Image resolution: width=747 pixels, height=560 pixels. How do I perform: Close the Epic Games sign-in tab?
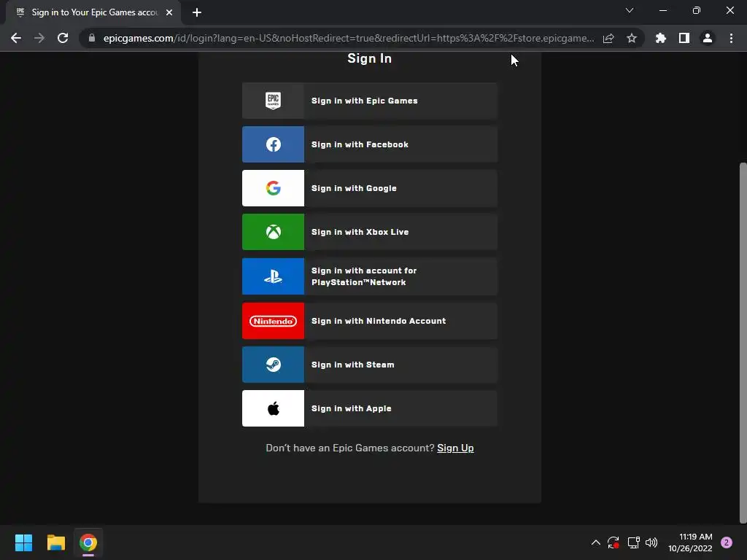(169, 12)
